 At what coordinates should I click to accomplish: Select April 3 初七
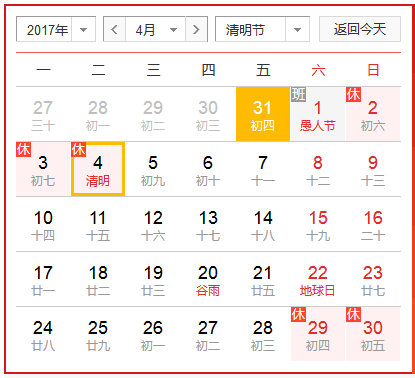(43, 169)
